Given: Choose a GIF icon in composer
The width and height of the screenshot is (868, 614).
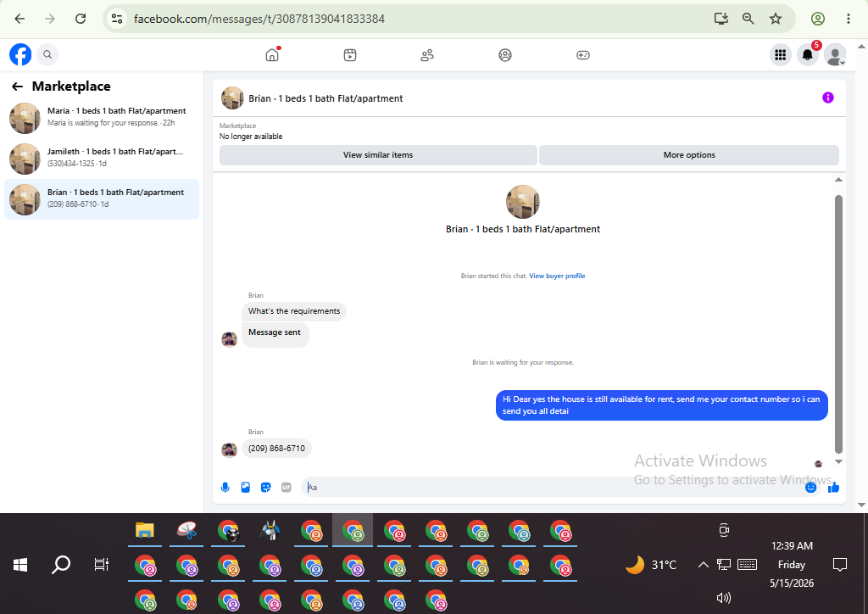Looking at the screenshot, I should 287,487.
